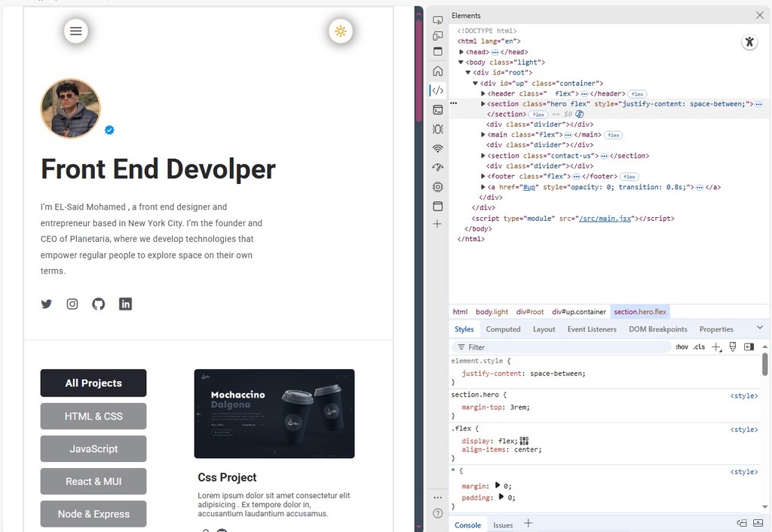The width and height of the screenshot is (772, 532).
Task: Open the Network tool wifi icon
Action: point(438,148)
